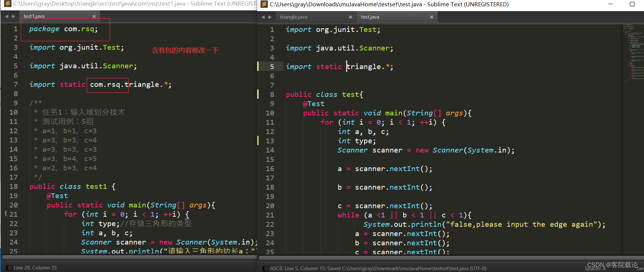Click 'public class test{' in the right editor
644x272 pixels.
(x=325, y=95)
